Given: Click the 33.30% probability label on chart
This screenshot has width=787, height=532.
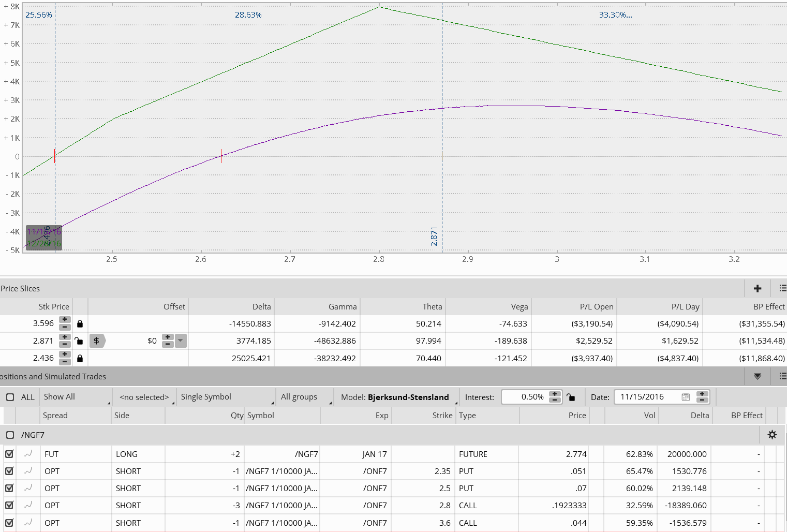Looking at the screenshot, I should [616, 15].
